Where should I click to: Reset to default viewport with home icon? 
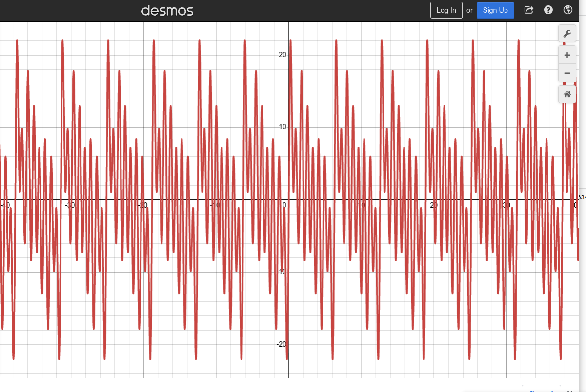pos(567,95)
